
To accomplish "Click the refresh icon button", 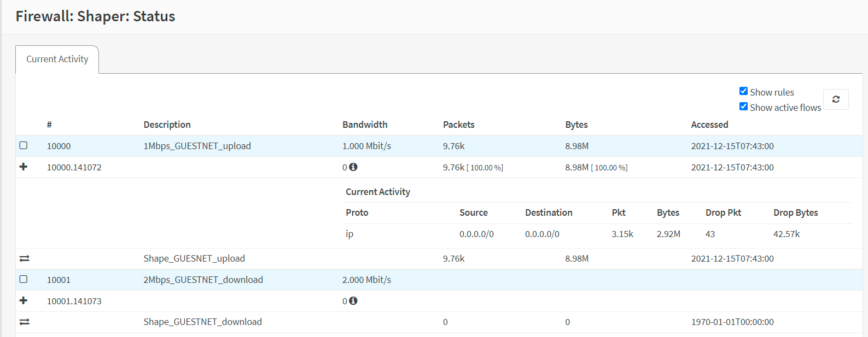I will 835,99.
